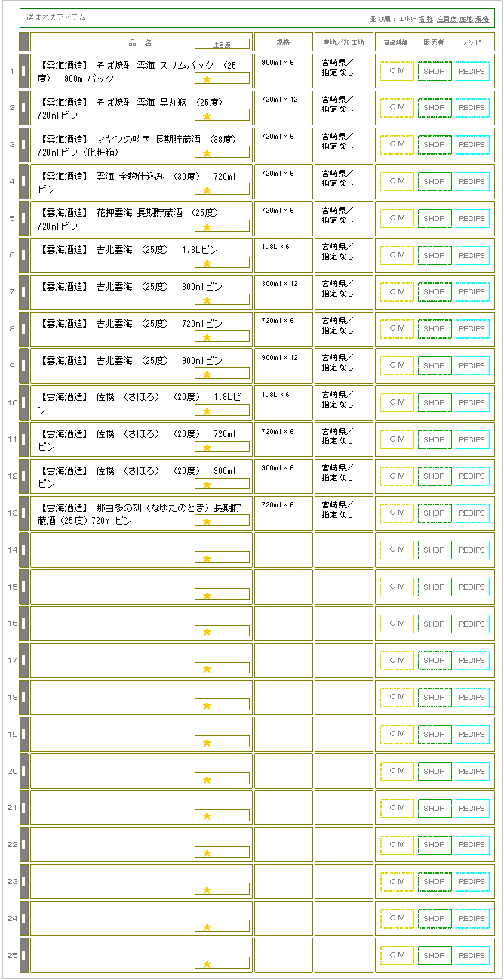Viewport: 504px width, 980px height.
Task: Click the star for そば焼酎 雲海 黒丸瓶
Action: pos(207,116)
